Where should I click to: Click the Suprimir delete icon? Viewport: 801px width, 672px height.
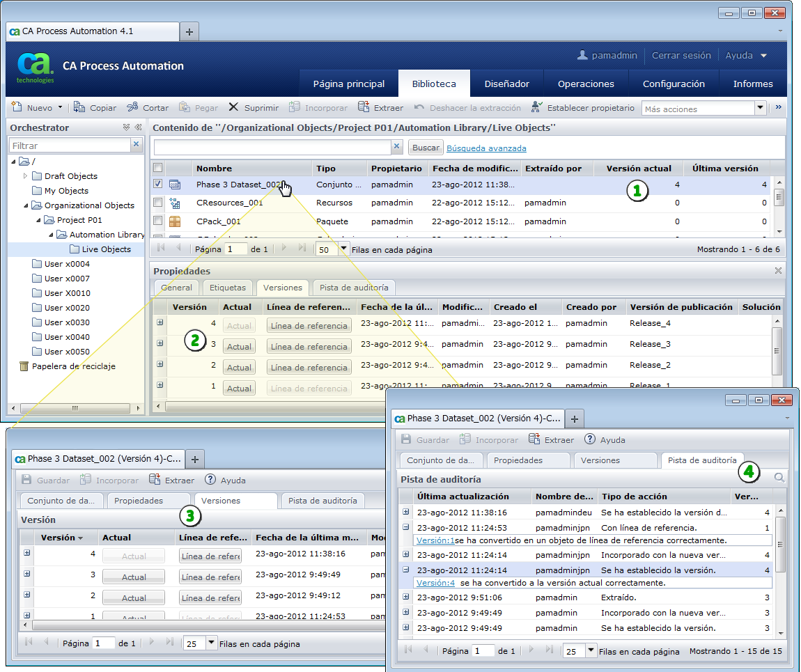pyautogui.click(x=233, y=108)
